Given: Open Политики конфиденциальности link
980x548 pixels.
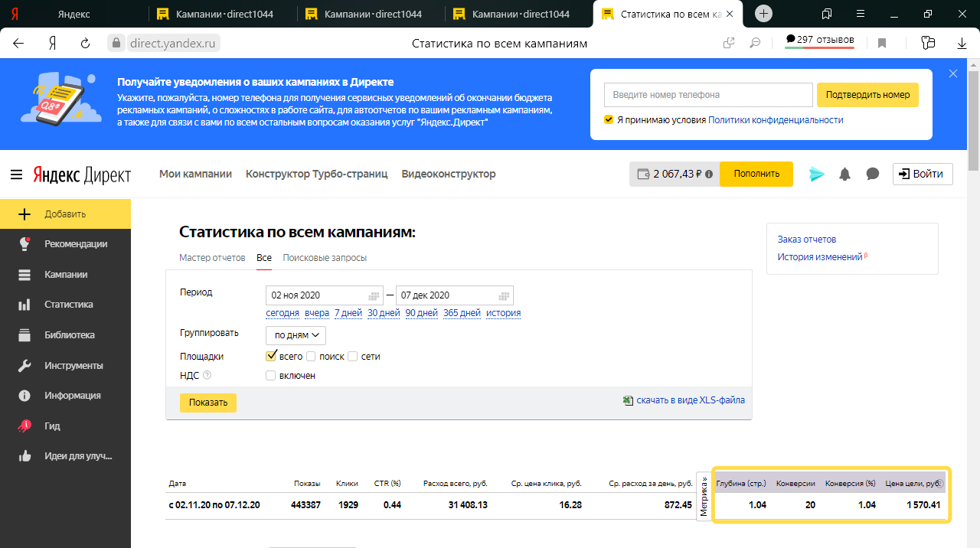Looking at the screenshot, I should [776, 120].
